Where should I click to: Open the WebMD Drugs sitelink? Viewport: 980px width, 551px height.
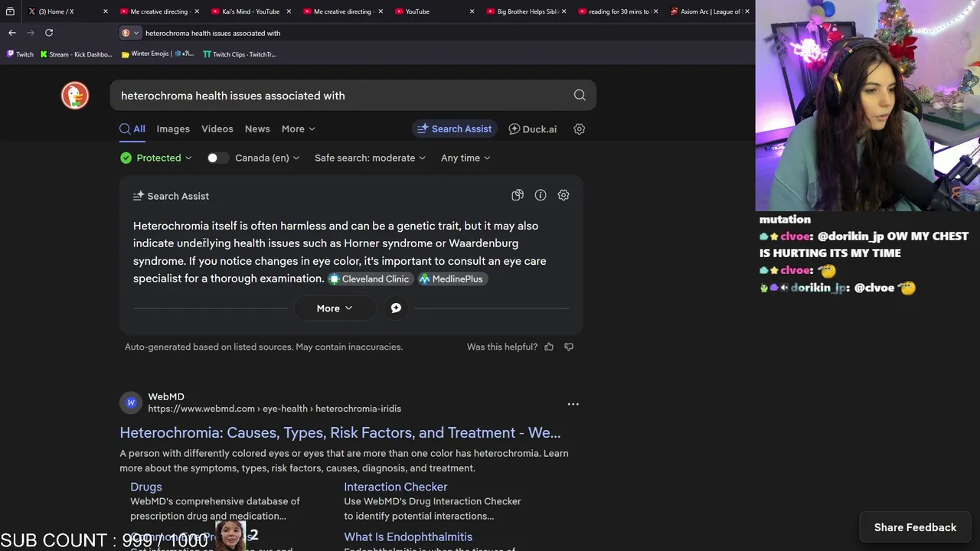pos(146,487)
